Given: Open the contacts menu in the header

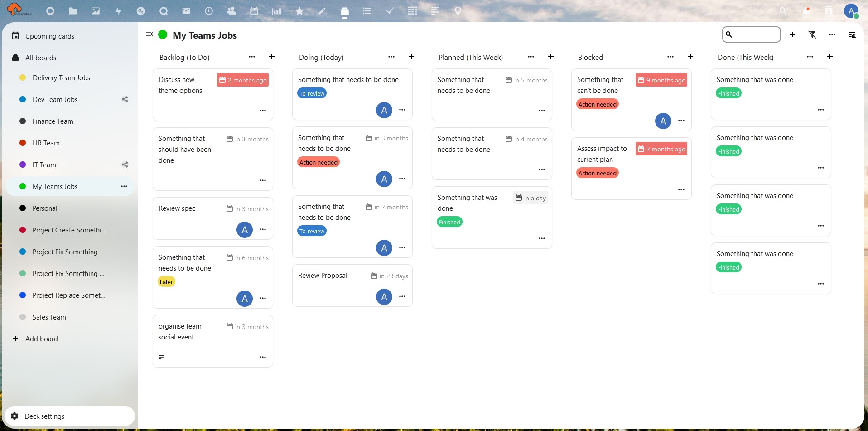Looking at the screenshot, I should click(829, 11).
